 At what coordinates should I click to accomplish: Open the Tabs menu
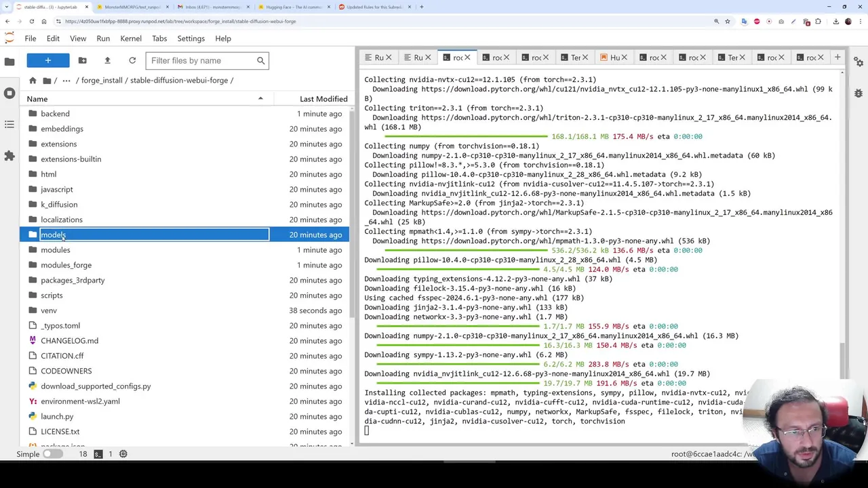[159, 39]
